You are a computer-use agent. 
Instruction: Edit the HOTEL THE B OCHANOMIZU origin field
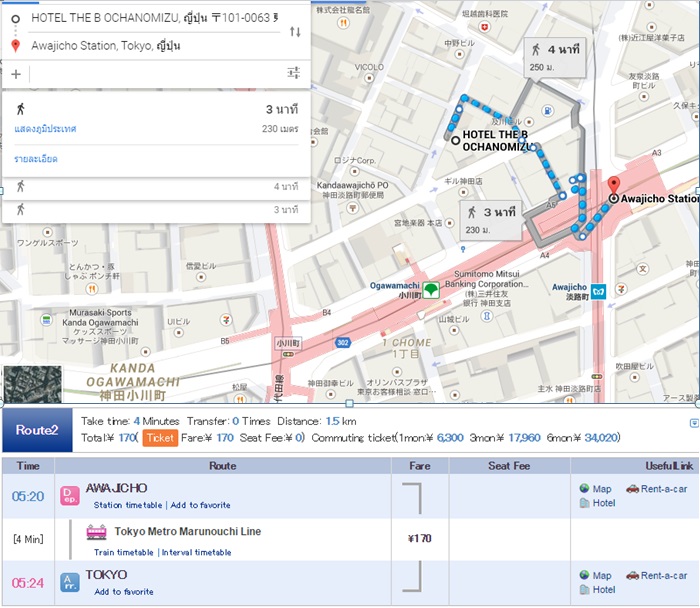[x=154, y=18]
